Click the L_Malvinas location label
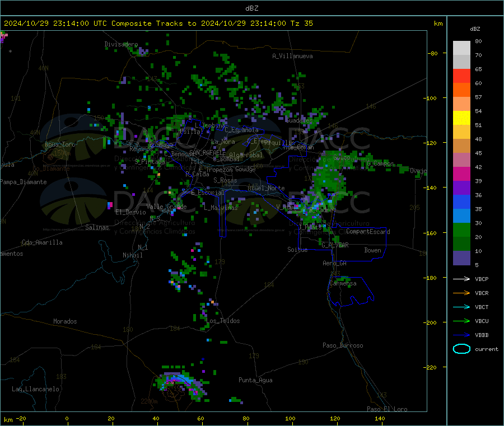Image resolution: width=504 pixels, height=426 pixels. point(221,208)
